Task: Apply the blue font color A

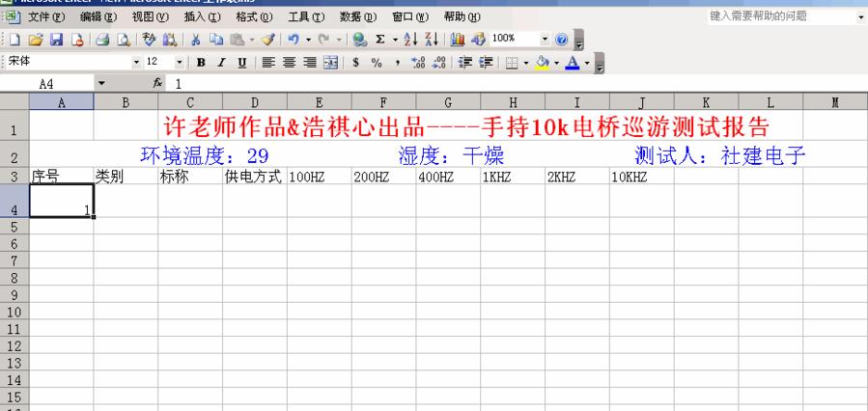Action: (x=573, y=63)
